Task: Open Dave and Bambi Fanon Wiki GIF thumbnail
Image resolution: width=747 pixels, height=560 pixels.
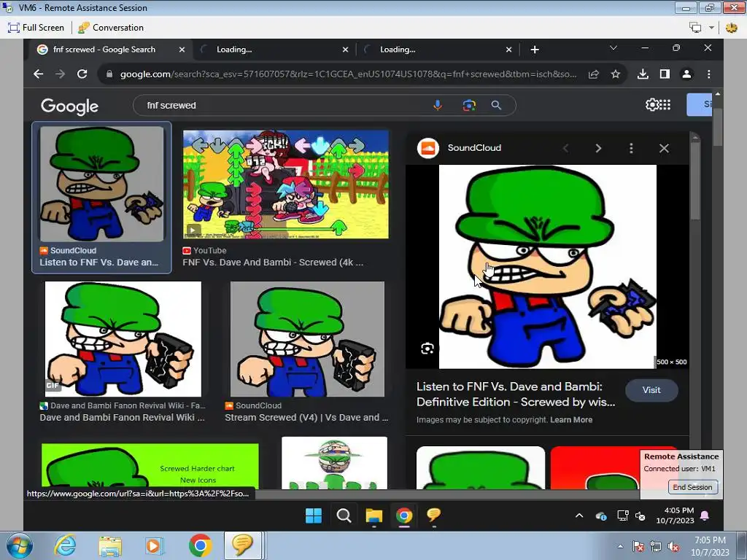Action: coord(123,339)
